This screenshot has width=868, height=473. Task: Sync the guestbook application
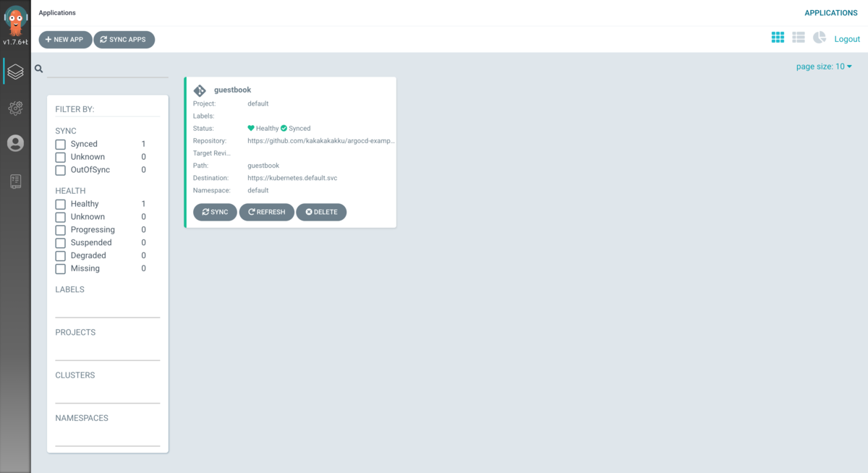[x=215, y=212]
